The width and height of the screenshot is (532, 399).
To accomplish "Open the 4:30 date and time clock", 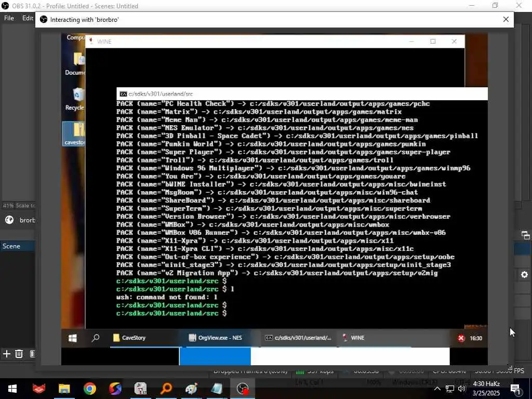I will tap(486, 389).
